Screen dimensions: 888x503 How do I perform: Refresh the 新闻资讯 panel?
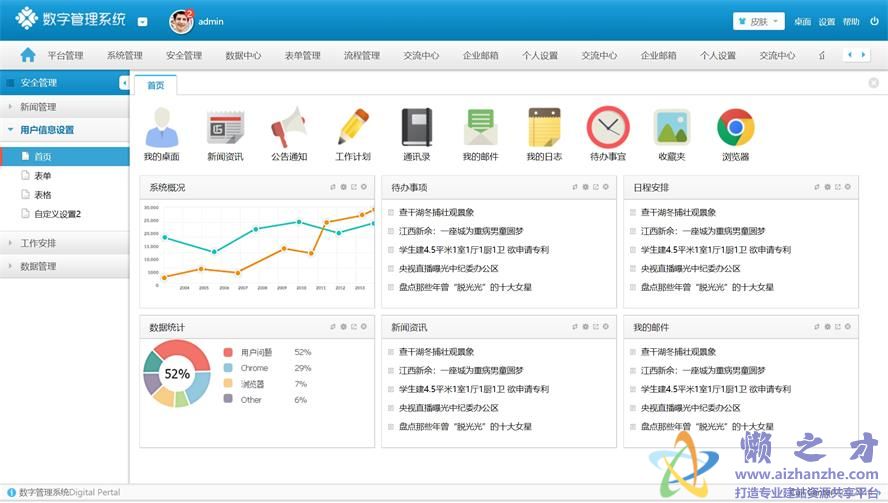pos(575,327)
